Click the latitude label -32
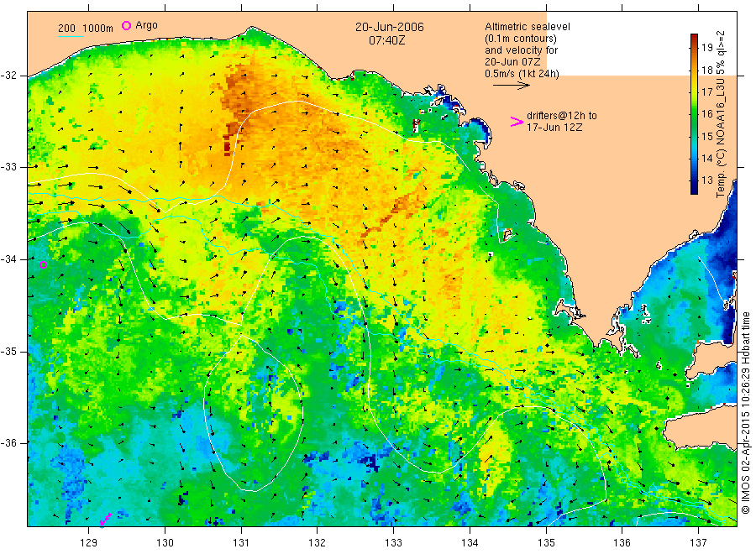 point(9,76)
